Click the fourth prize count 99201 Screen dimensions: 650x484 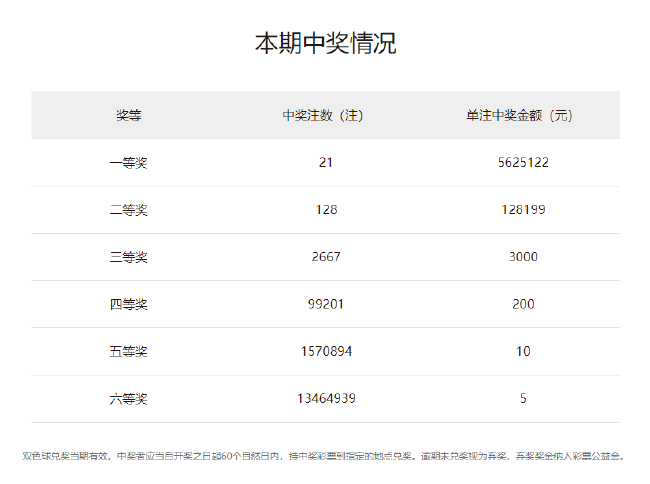point(325,304)
